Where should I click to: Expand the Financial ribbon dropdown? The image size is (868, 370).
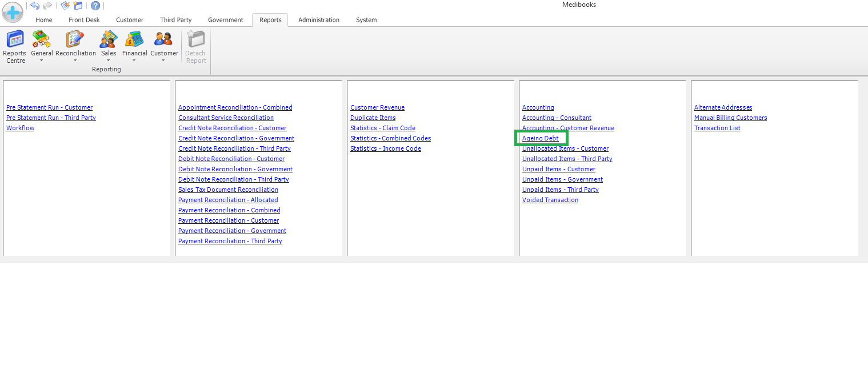[134, 47]
